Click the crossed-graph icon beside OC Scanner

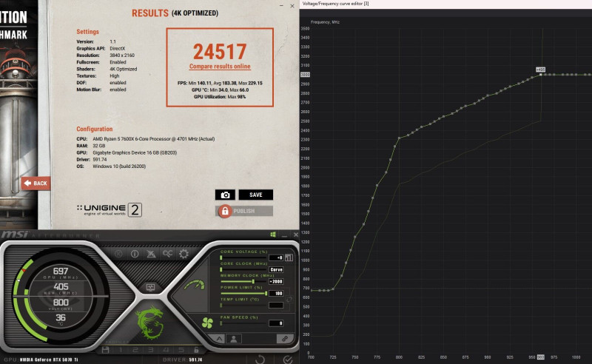pyautogui.click(x=151, y=254)
